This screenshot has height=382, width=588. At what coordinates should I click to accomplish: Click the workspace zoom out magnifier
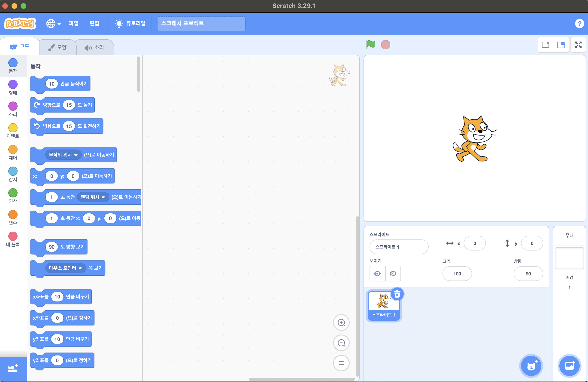point(341,343)
